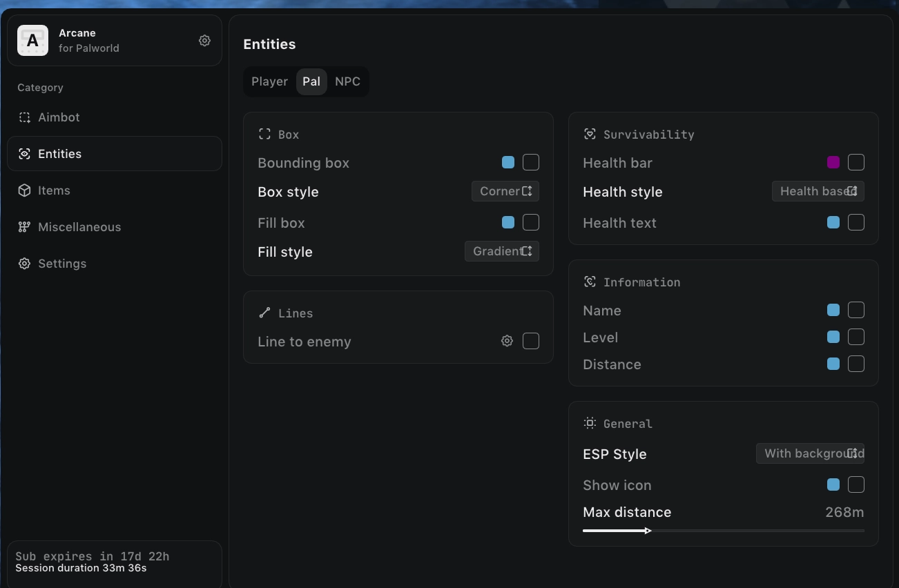Switch to the NPC tab
Screen dimensions: 899x588
347,81
